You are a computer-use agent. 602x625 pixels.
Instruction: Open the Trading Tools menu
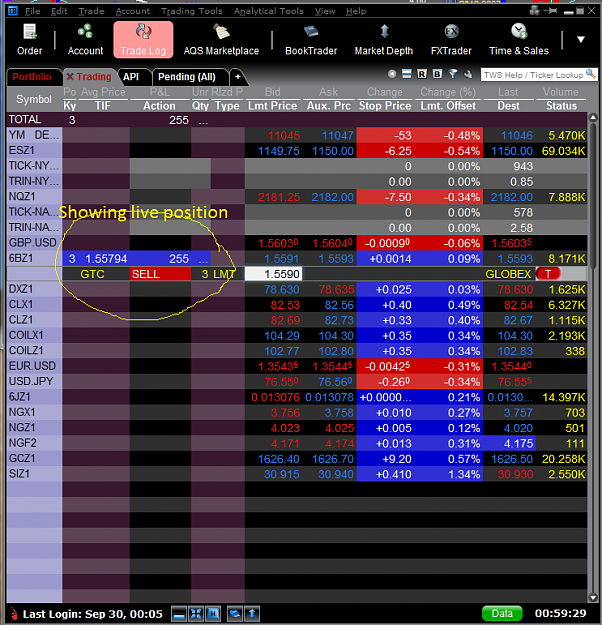(191, 11)
